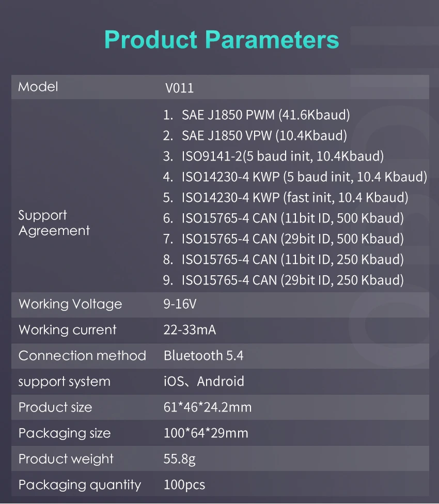Click the 9-16V working voltage value
This screenshot has width=439, height=504.
(180, 304)
